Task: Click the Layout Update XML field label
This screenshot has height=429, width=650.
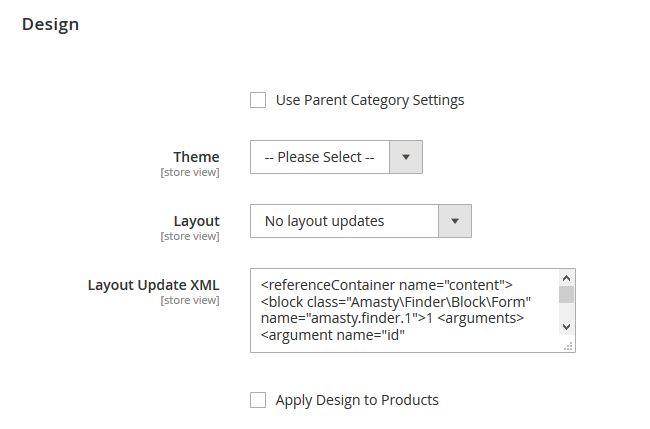Action: tap(153, 285)
